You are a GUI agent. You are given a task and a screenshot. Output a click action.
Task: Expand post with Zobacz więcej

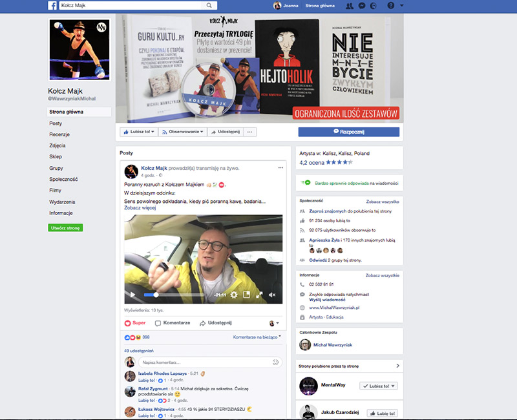[x=140, y=207]
